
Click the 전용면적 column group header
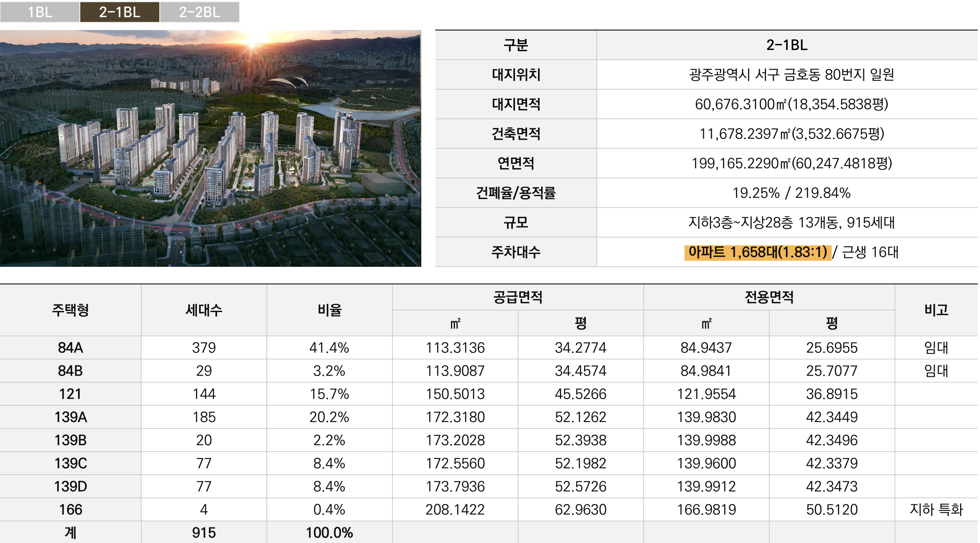tap(769, 297)
